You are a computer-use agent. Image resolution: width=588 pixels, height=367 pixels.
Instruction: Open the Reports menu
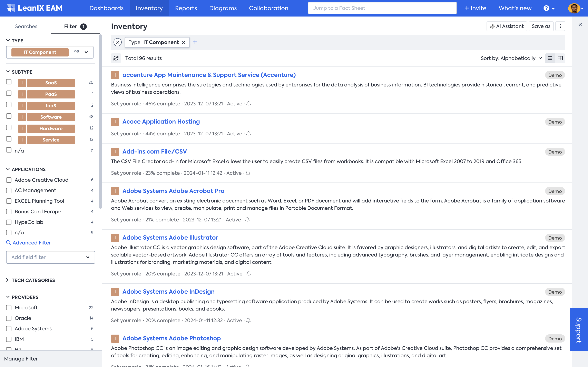click(x=186, y=8)
